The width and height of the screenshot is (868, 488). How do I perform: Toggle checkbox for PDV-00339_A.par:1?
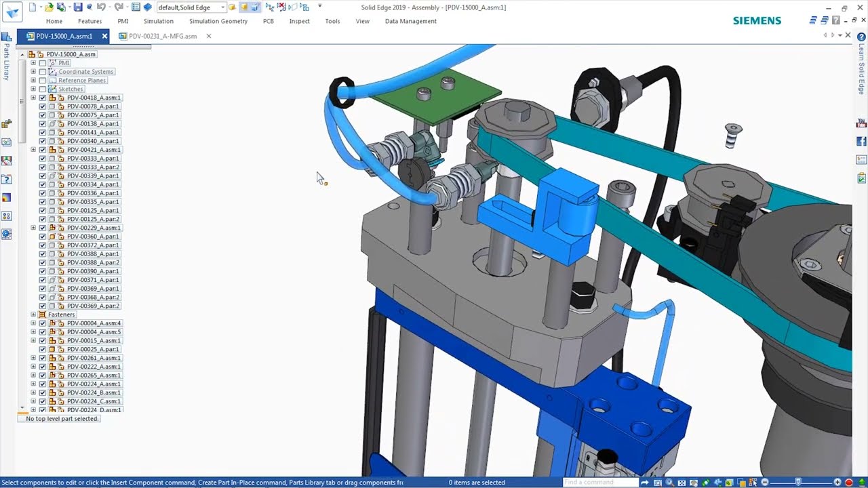pos(43,176)
